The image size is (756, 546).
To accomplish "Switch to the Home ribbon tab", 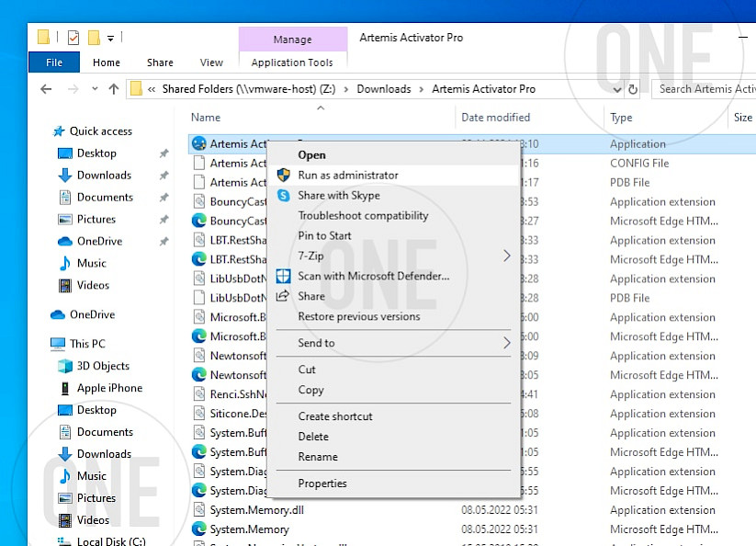I will [107, 63].
